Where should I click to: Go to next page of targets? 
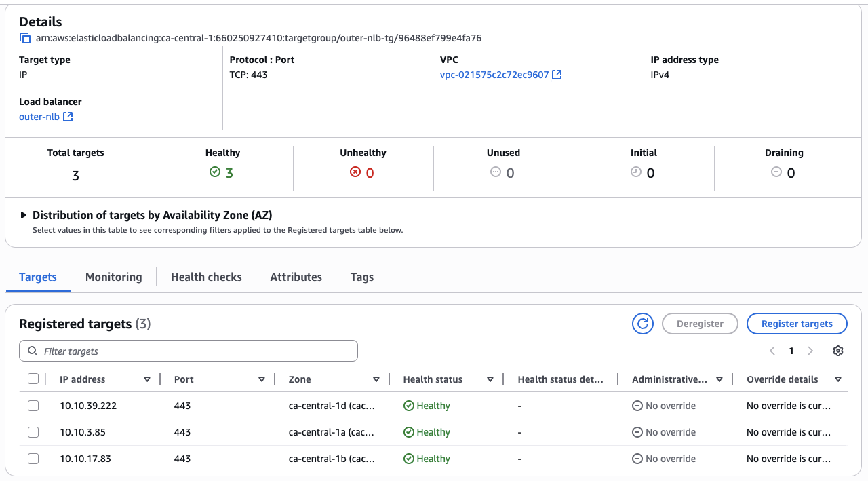coord(810,351)
